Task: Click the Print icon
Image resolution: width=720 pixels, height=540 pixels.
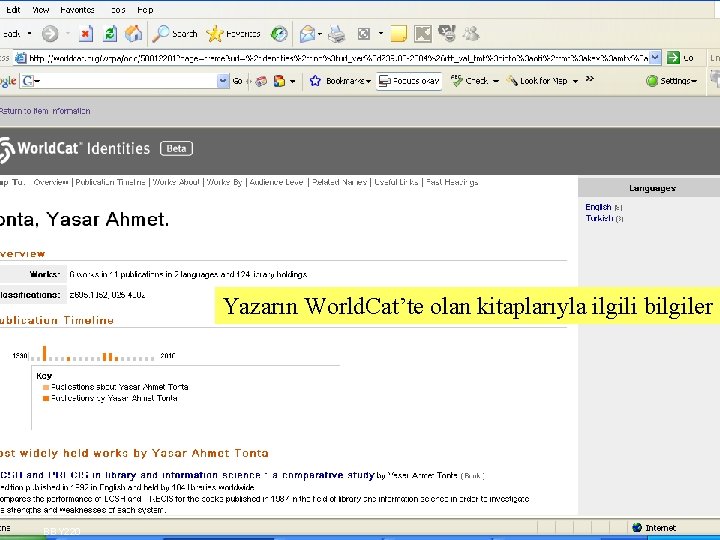Action: (x=337, y=34)
